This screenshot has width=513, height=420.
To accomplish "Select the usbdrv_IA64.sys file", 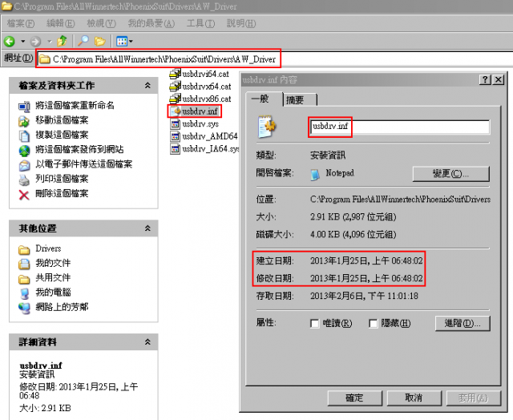I will [205, 149].
